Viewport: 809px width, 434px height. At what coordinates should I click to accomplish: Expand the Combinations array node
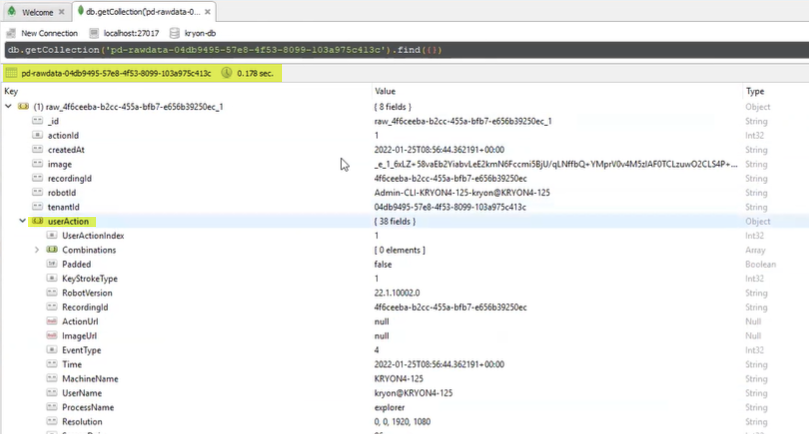[37, 250]
